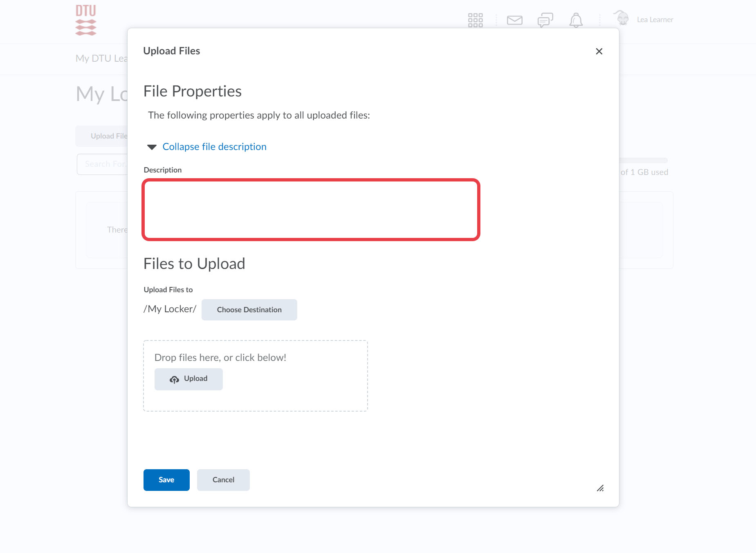This screenshot has width=756, height=553.
Task: Close the Upload Files dialog
Action: 599,51
